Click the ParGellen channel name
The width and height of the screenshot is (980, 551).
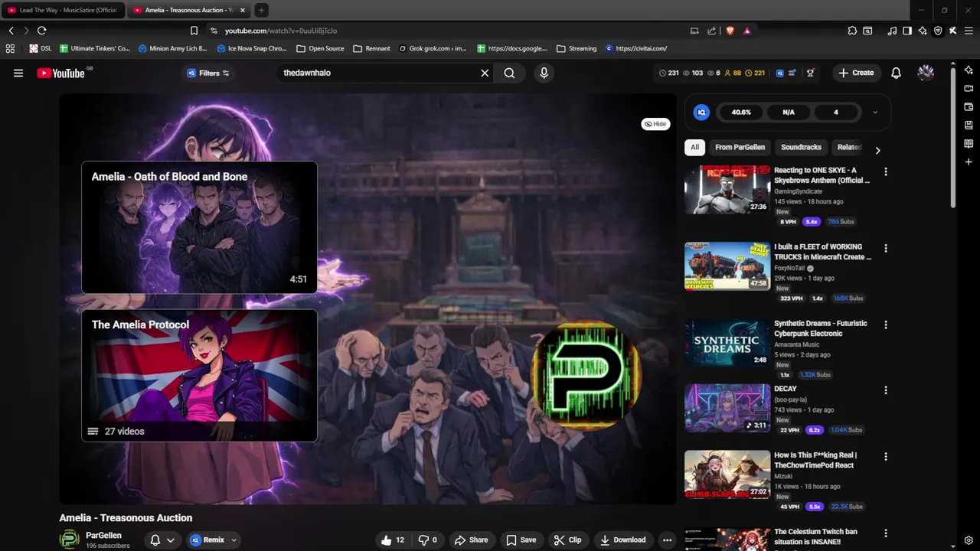(x=103, y=536)
